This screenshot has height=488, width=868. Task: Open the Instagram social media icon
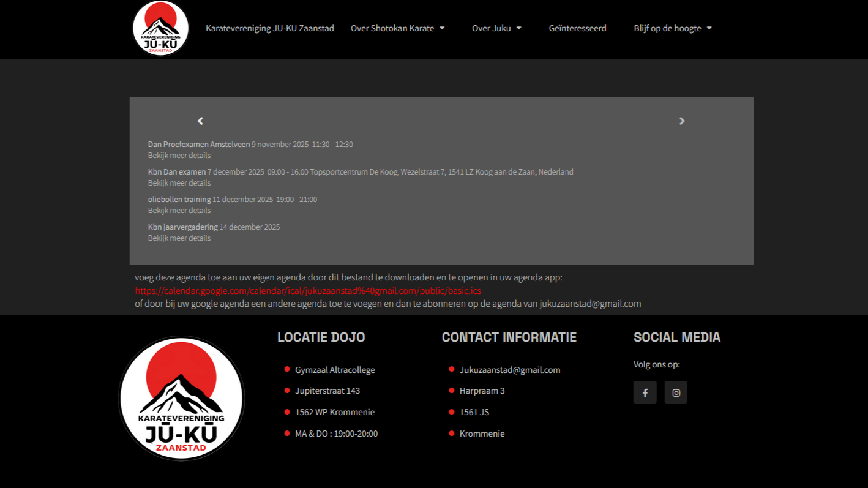pos(676,392)
